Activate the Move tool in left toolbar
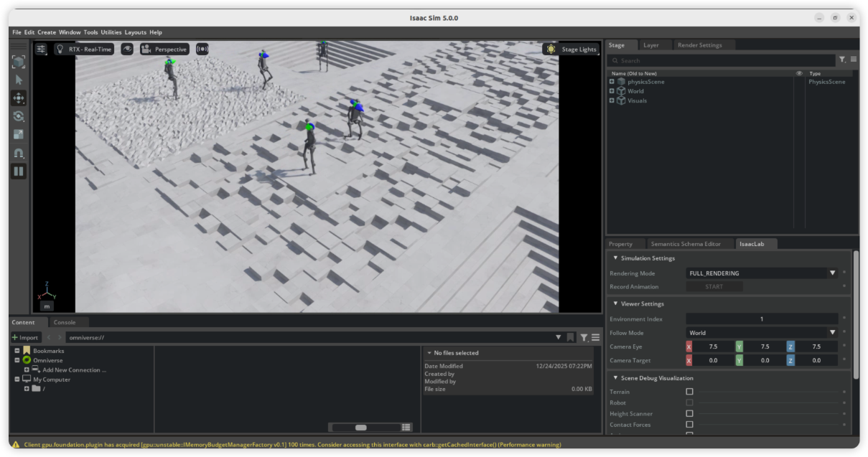Image resolution: width=868 pixels, height=457 pixels. coord(19,98)
